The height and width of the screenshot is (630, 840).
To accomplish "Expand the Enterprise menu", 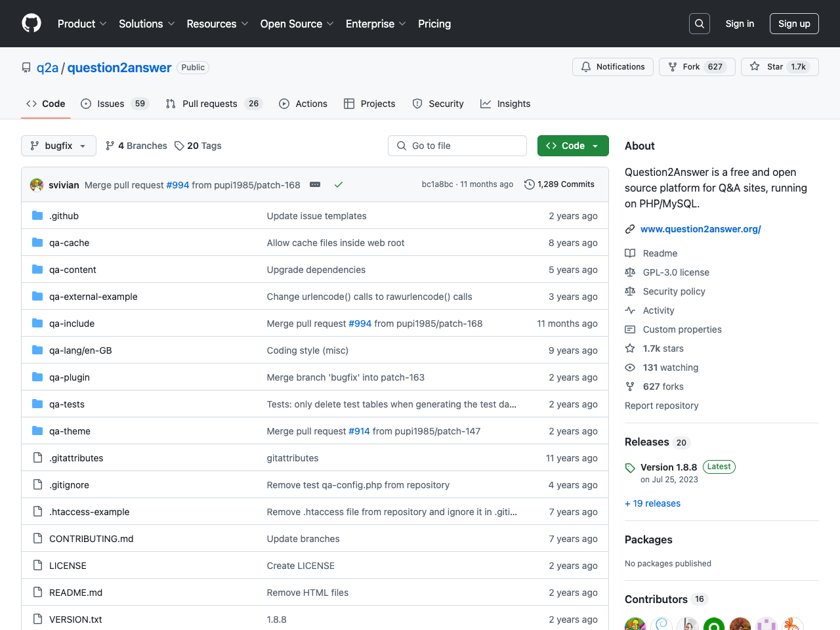I will tap(376, 24).
